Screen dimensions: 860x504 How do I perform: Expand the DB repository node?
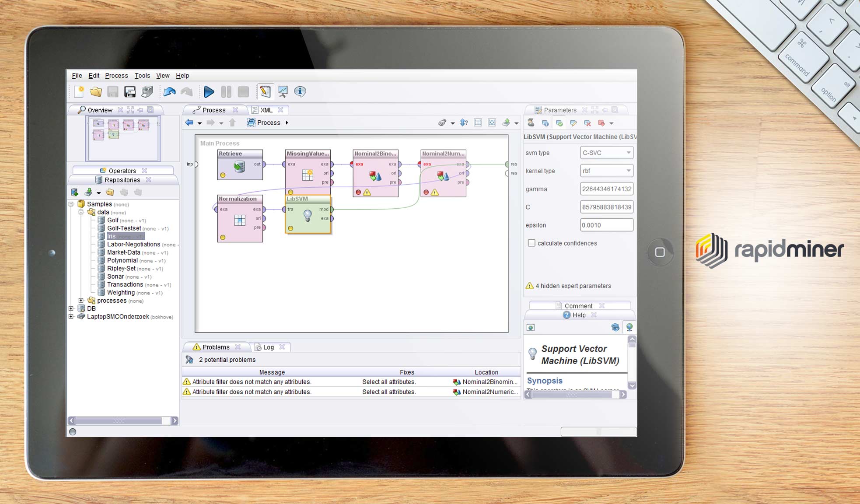(x=71, y=308)
